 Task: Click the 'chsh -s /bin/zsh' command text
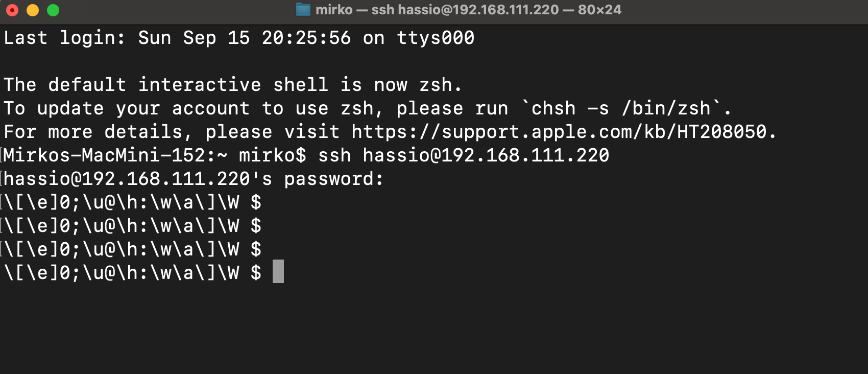[x=621, y=108]
